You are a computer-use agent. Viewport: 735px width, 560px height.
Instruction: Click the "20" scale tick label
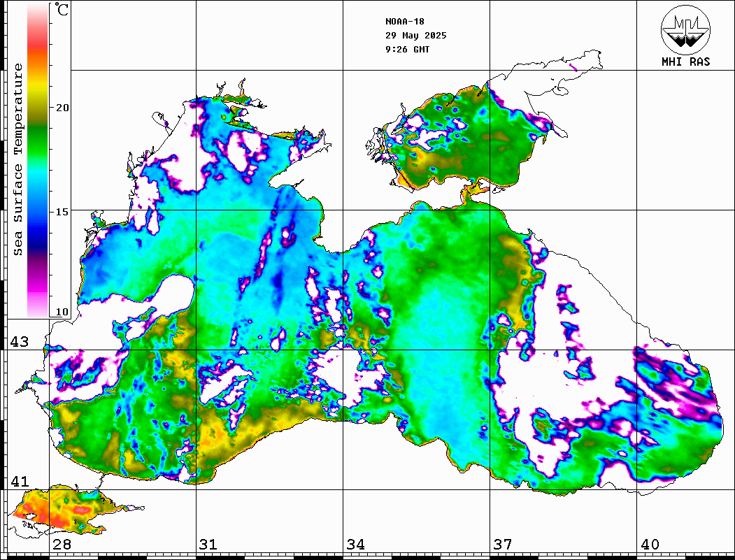pos(62,108)
